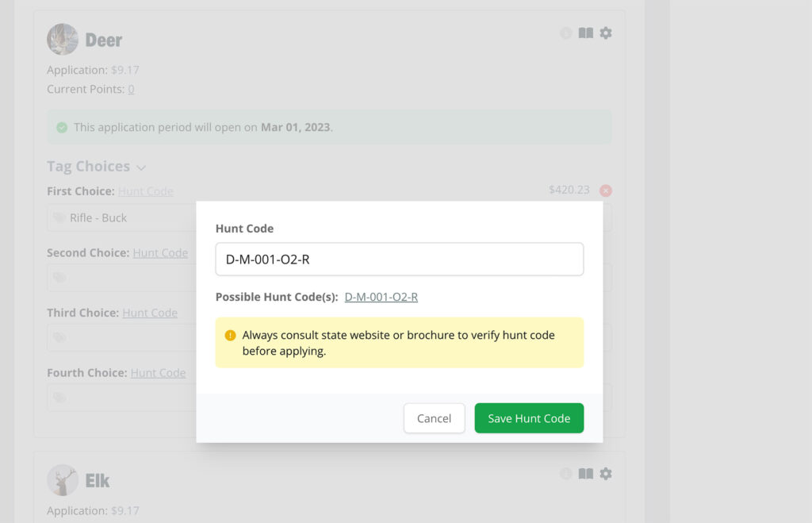Click the Hunt Code text input
This screenshot has width=812, height=523.
[x=400, y=260]
